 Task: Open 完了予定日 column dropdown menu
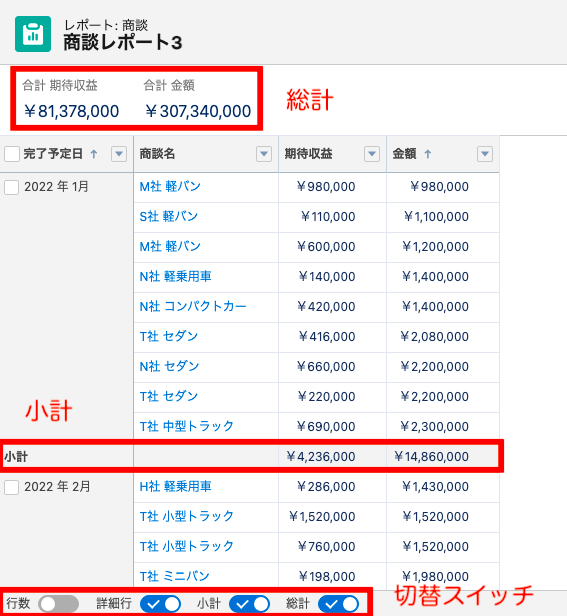(x=119, y=154)
